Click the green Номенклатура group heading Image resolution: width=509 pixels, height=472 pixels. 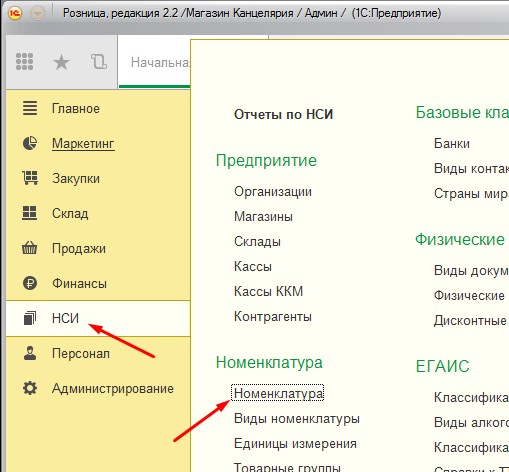(269, 362)
